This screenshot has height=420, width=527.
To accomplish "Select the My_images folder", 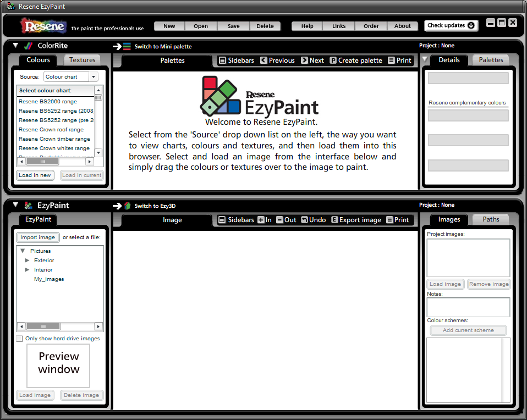I will [49, 279].
